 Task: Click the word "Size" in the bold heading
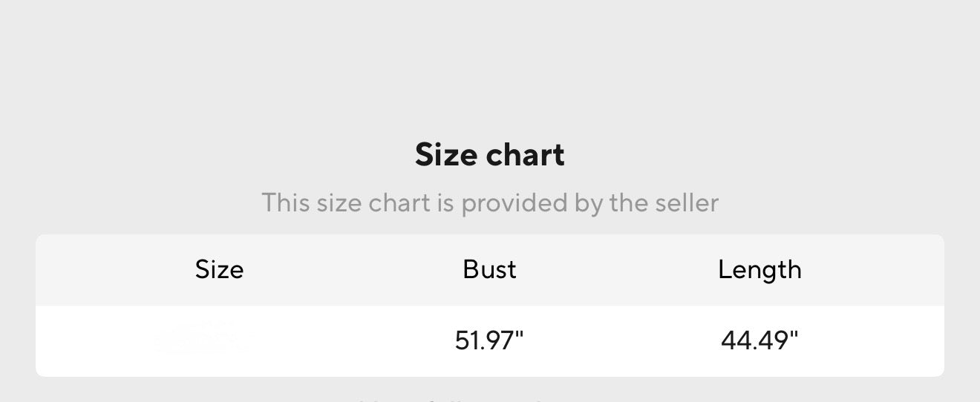pos(446,155)
